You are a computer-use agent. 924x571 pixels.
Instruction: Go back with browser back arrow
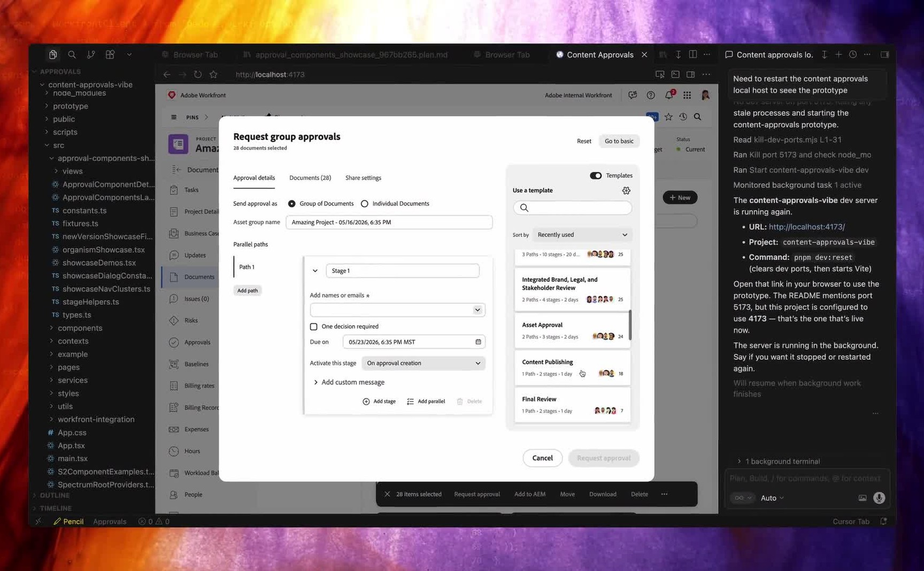(x=167, y=74)
